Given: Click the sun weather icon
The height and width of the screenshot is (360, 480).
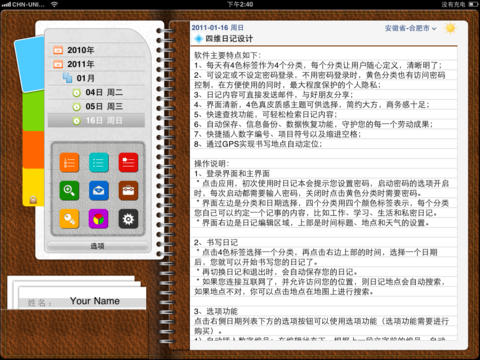Looking at the screenshot, I should 450,28.
